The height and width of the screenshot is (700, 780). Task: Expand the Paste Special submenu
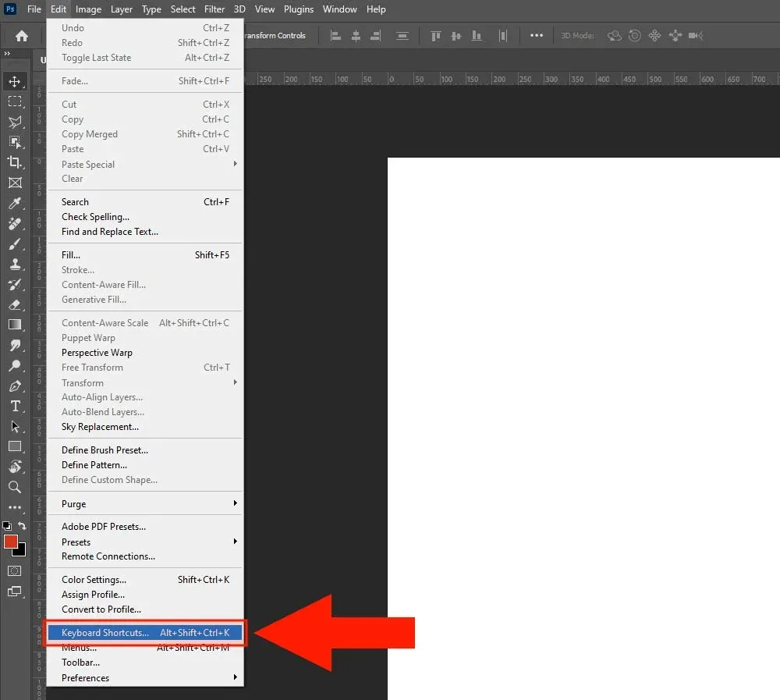(145, 165)
